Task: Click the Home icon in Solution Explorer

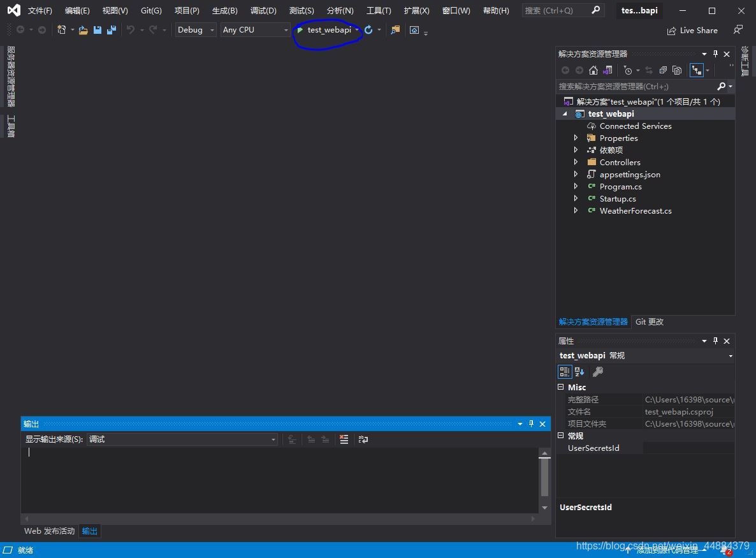Action: coord(593,70)
